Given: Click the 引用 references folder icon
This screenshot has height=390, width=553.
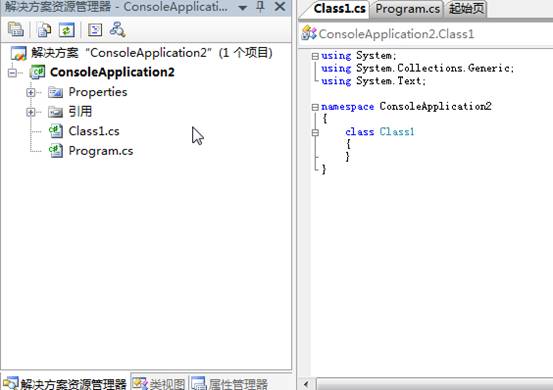Looking at the screenshot, I should 55,112.
